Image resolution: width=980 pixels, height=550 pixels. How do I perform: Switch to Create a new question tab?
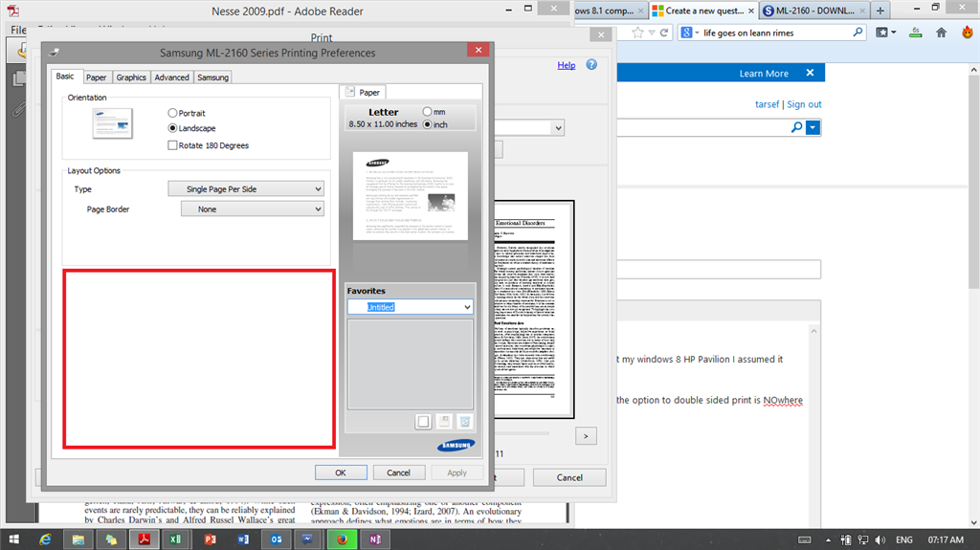tap(703, 11)
